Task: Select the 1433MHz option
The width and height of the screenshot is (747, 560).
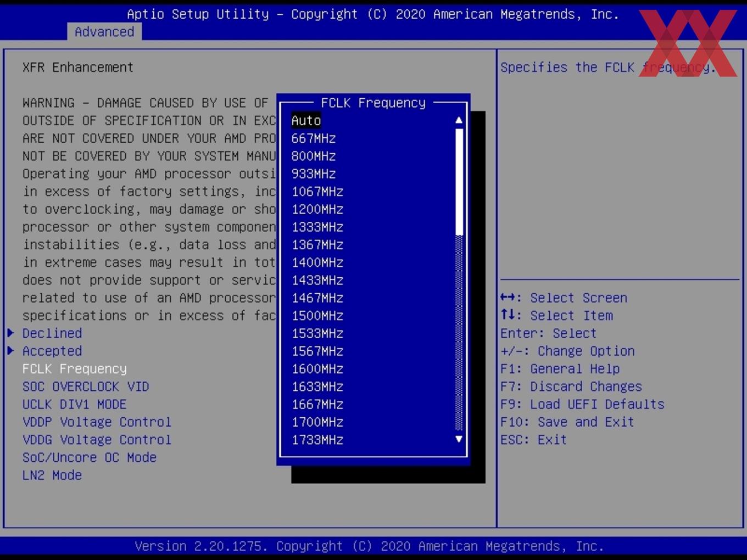Action: click(x=317, y=280)
